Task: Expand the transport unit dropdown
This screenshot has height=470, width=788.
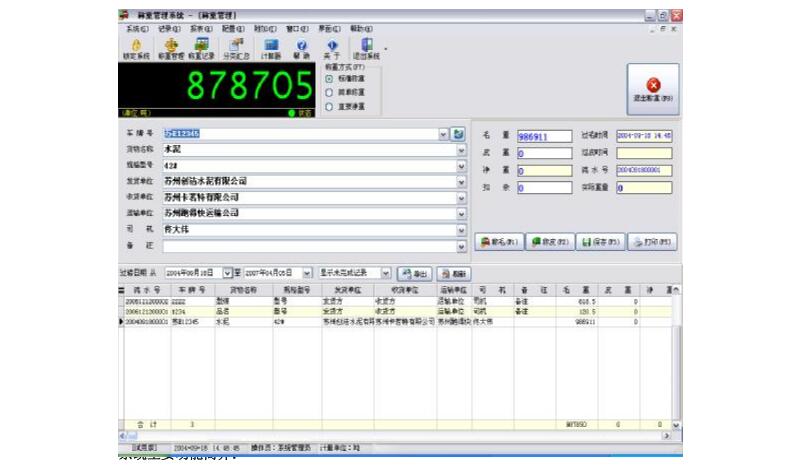Action: (x=461, y=214)
